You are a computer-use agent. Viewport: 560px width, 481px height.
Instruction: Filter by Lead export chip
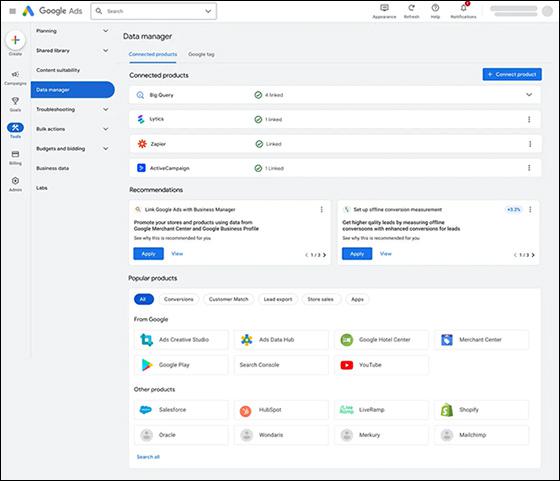point(278,299)
